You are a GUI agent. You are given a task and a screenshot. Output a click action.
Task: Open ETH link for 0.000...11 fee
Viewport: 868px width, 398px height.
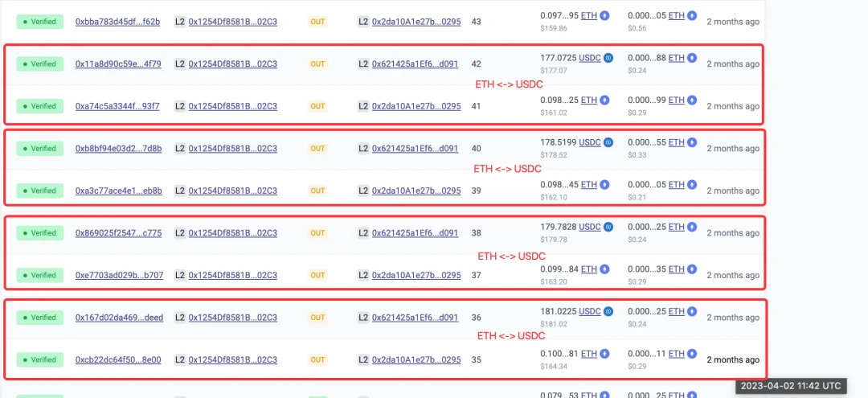coord(677,354)
